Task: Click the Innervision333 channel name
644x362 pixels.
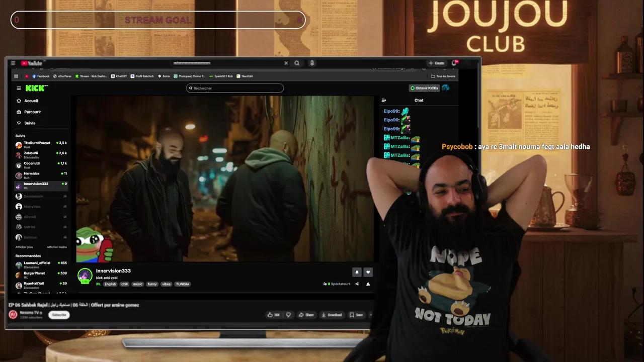Action: [x=113, y=271]
